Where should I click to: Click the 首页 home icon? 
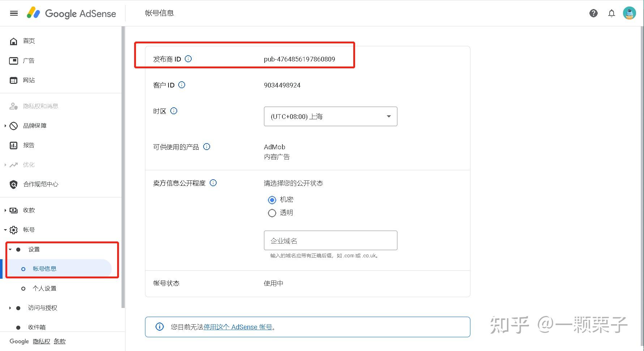[13, 41]
